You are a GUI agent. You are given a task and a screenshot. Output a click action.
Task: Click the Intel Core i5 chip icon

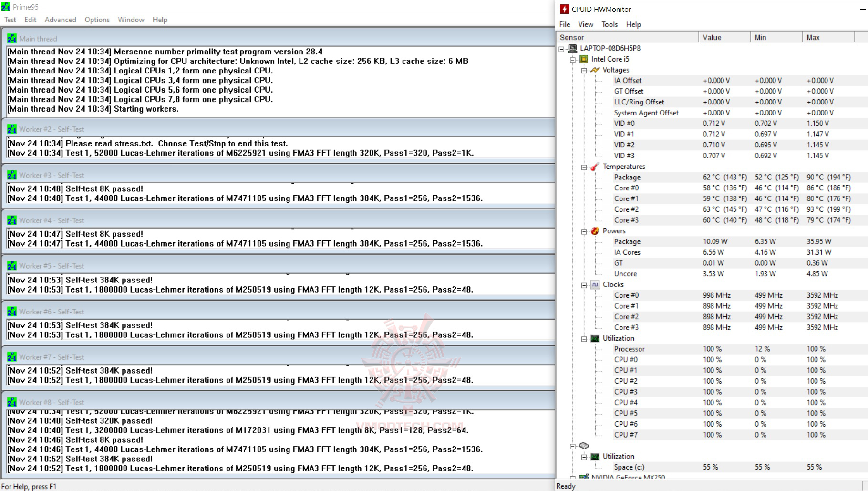click(x=584, y=59)
